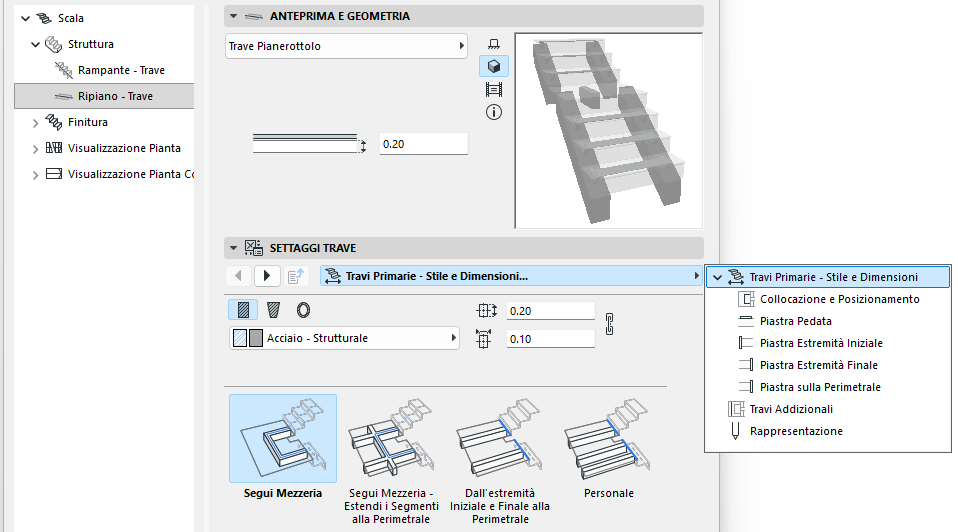Open Travi Primarie - Stile e Dimensioni dropdown
The width and height of the screenshot is (958, 532).
pos(511,276)
